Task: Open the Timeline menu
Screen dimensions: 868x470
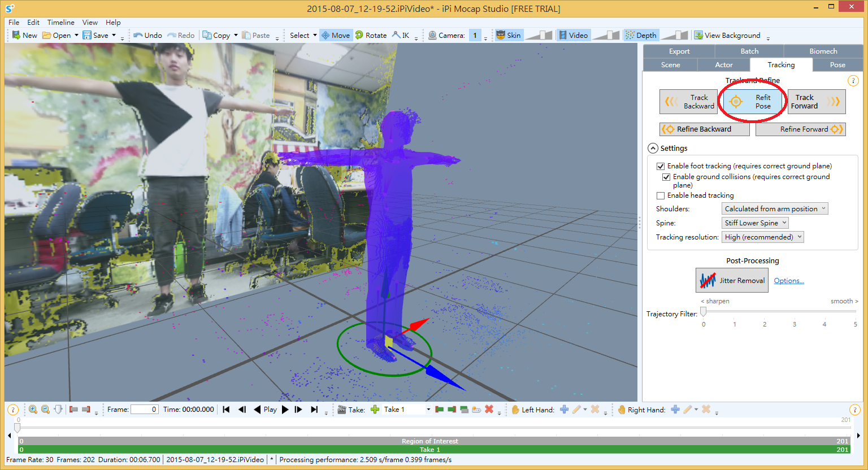Action: pyautogui.click(x=60, y=23)
